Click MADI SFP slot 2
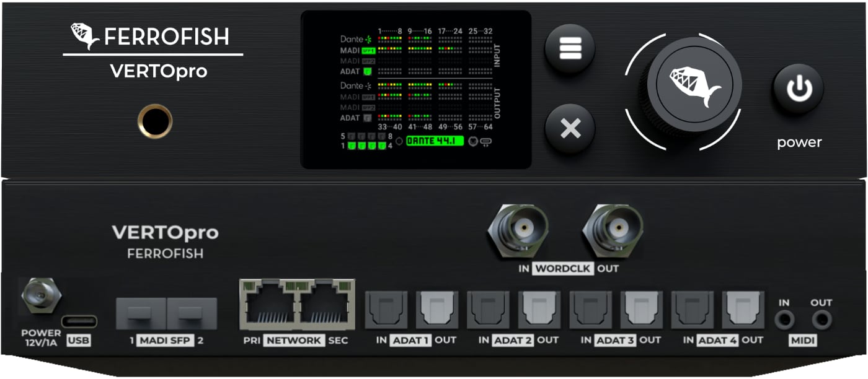The image size is (868, 379). coord(192,313)
